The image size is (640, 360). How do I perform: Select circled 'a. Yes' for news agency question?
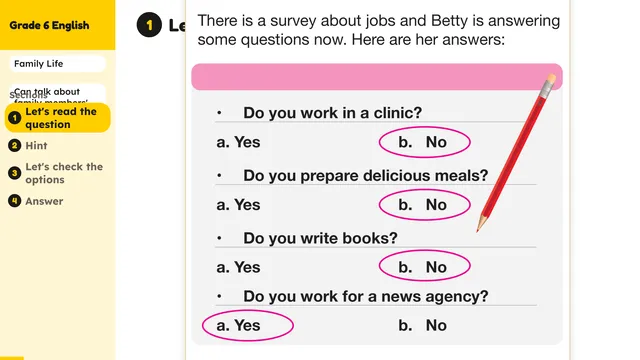point(248,325)
